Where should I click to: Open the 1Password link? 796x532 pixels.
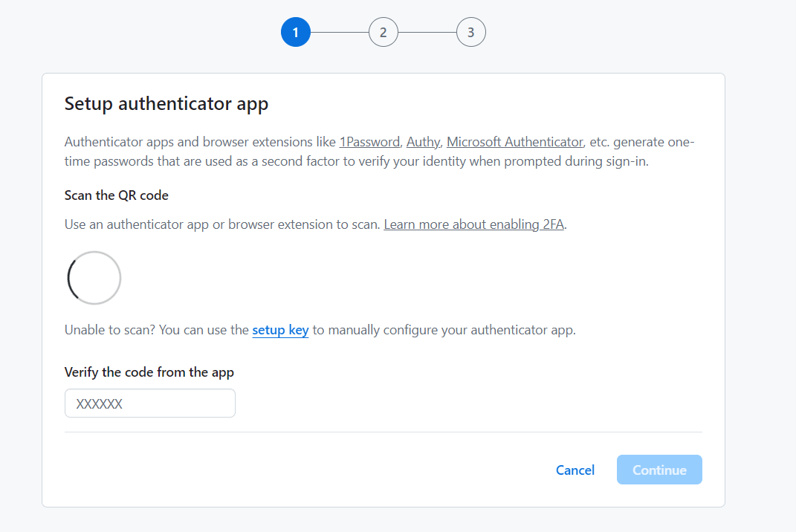tap(369, 142)
